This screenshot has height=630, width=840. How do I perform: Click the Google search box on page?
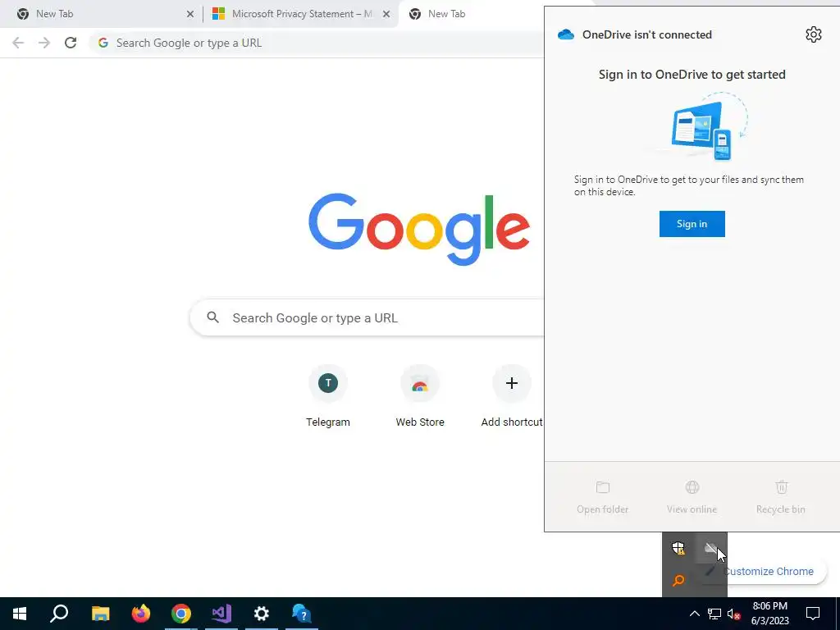[367, 317]
